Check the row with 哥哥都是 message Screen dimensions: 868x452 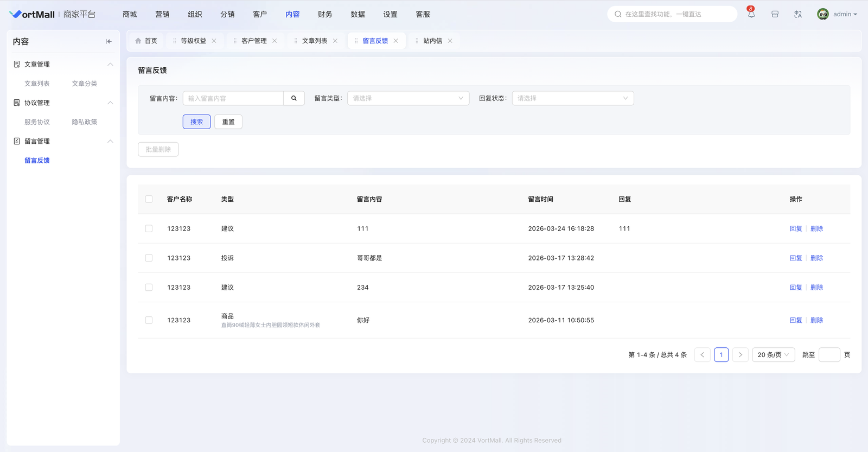149,258
